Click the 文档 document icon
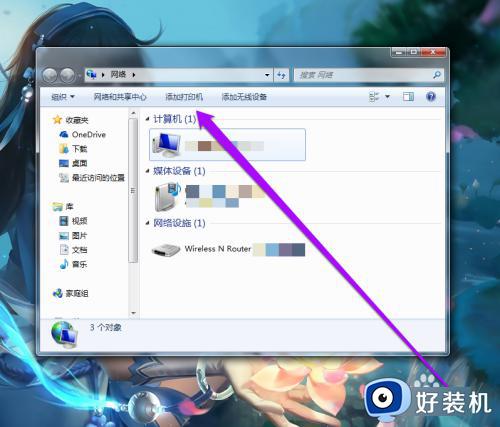500x427 pixels. click(64, 250)
